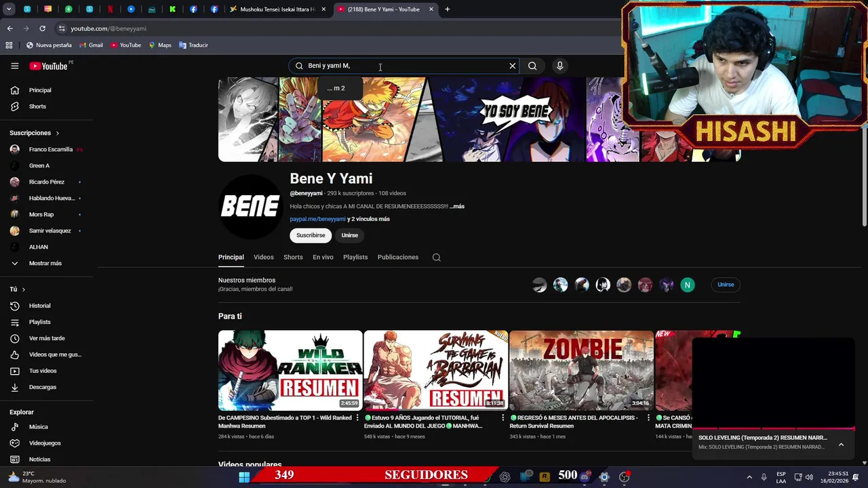
Task: Clear the search box text
Action: click(513, 66)
